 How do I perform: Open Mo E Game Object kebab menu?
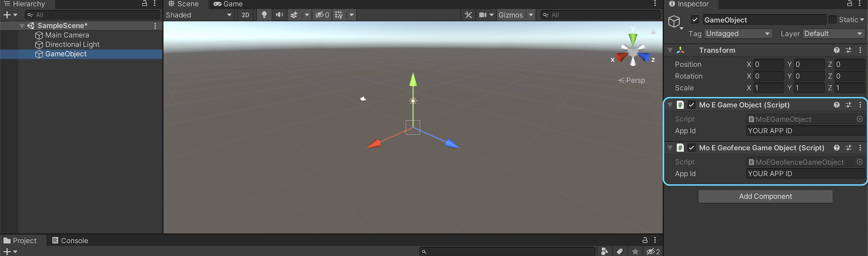click(860, 105)
